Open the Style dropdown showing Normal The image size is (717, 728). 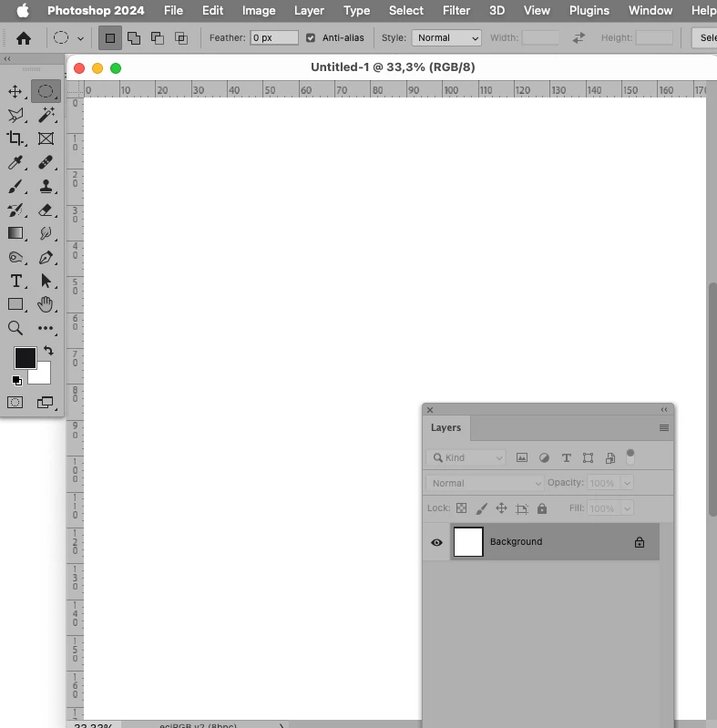point(446,37)
